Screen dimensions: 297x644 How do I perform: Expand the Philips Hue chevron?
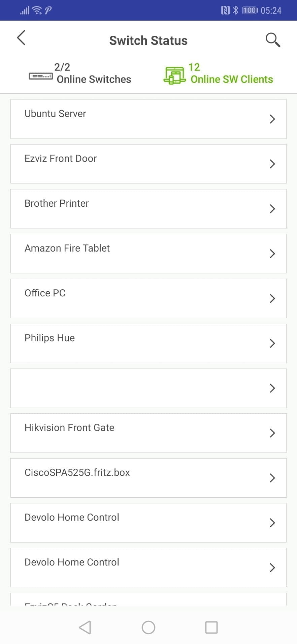click(272, 343)
